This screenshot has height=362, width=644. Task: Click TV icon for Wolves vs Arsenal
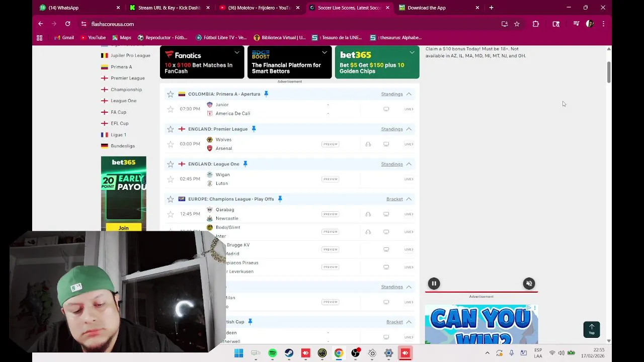coord(386,144)
